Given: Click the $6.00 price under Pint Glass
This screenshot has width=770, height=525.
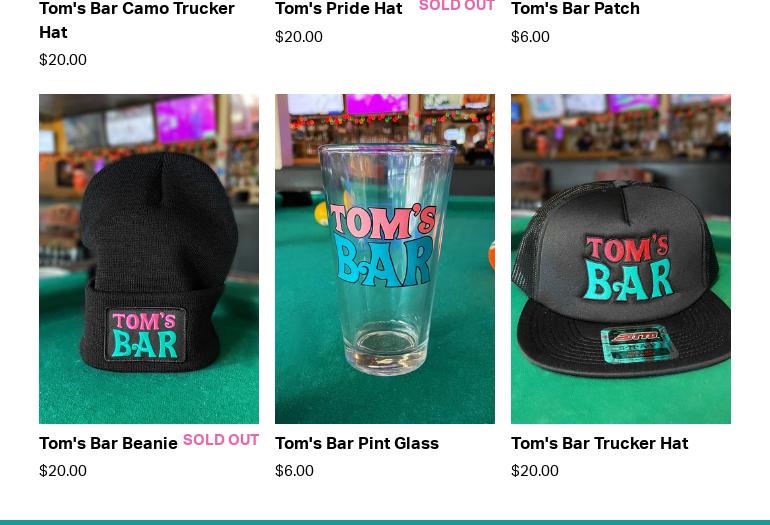Looking at the screenshot, I should [294, 470].
